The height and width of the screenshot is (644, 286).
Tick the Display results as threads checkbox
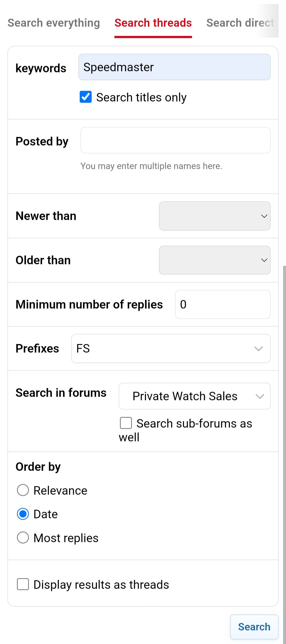click(x=23, y=584)
